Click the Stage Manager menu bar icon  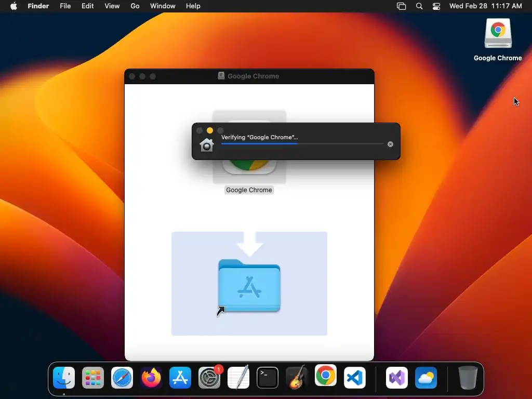tap(402, 6)
